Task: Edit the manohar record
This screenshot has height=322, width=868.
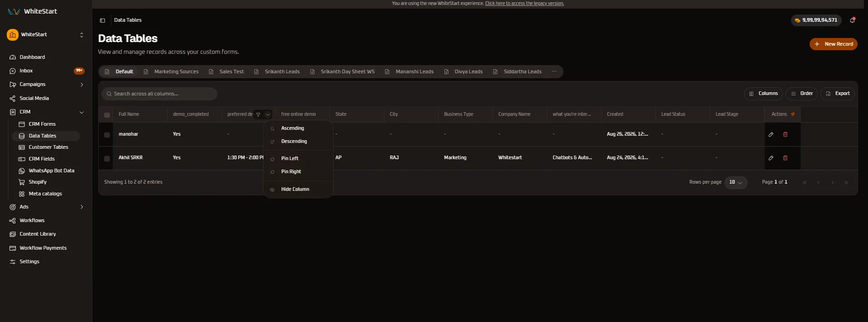Action: 771,134
